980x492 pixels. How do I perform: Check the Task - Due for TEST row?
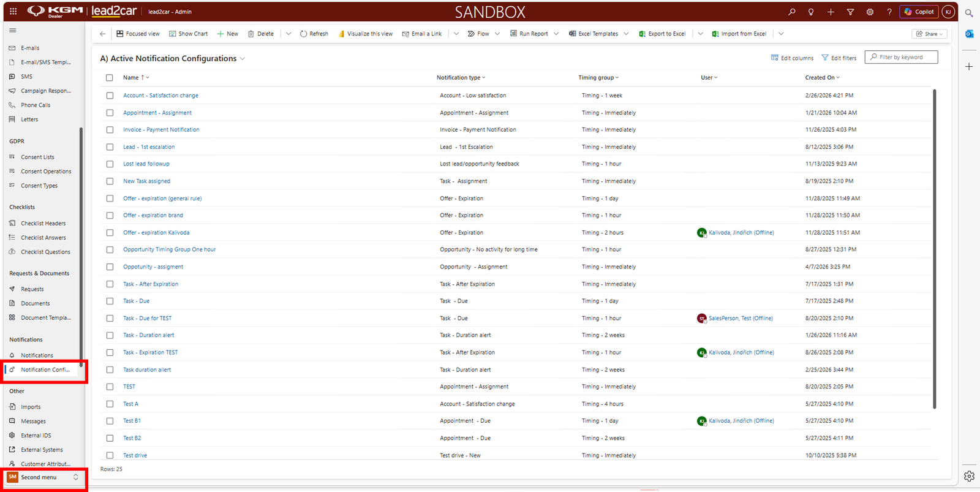click(110, 319)
